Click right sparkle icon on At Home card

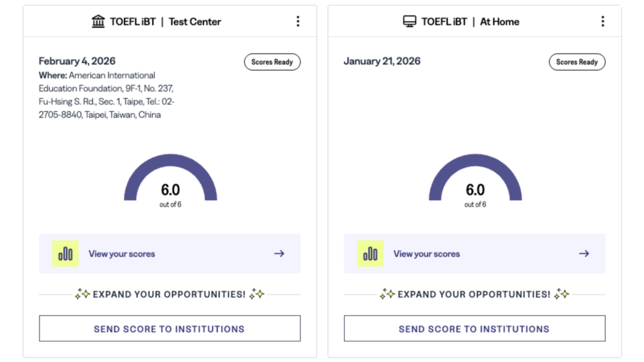pyautogui.click(x=562, y=294)
